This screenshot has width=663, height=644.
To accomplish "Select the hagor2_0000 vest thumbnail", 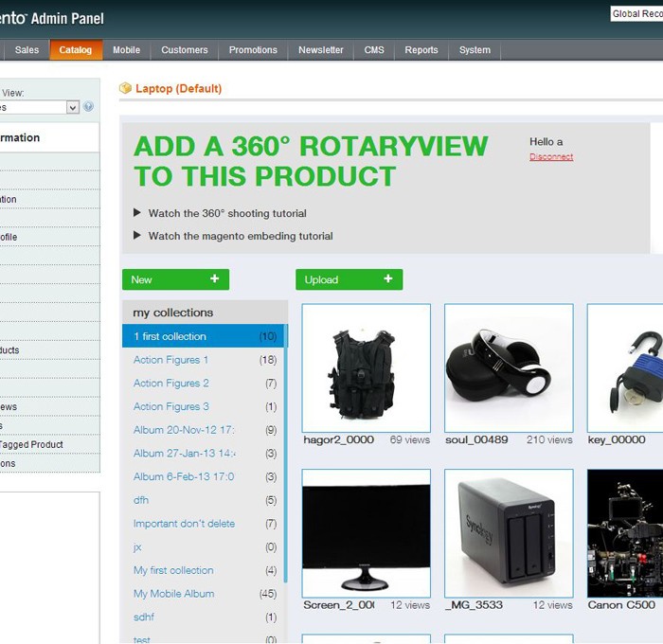I will click(367, 367).
